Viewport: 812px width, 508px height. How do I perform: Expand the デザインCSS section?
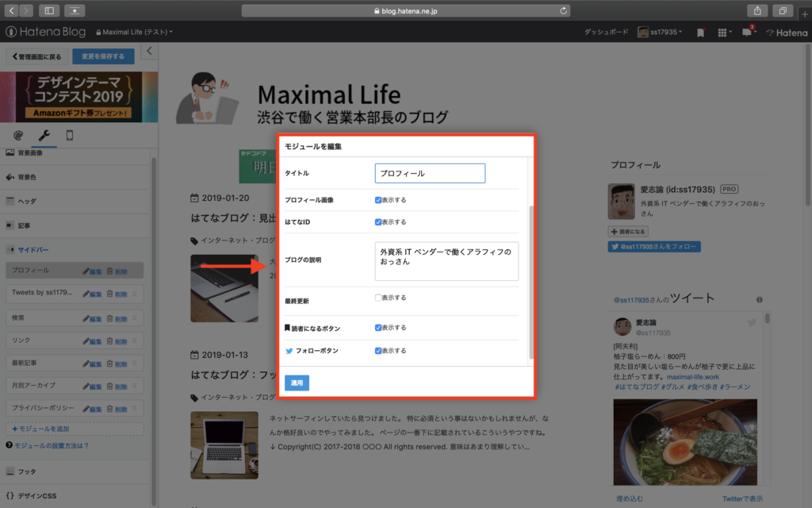coord(75,495)
